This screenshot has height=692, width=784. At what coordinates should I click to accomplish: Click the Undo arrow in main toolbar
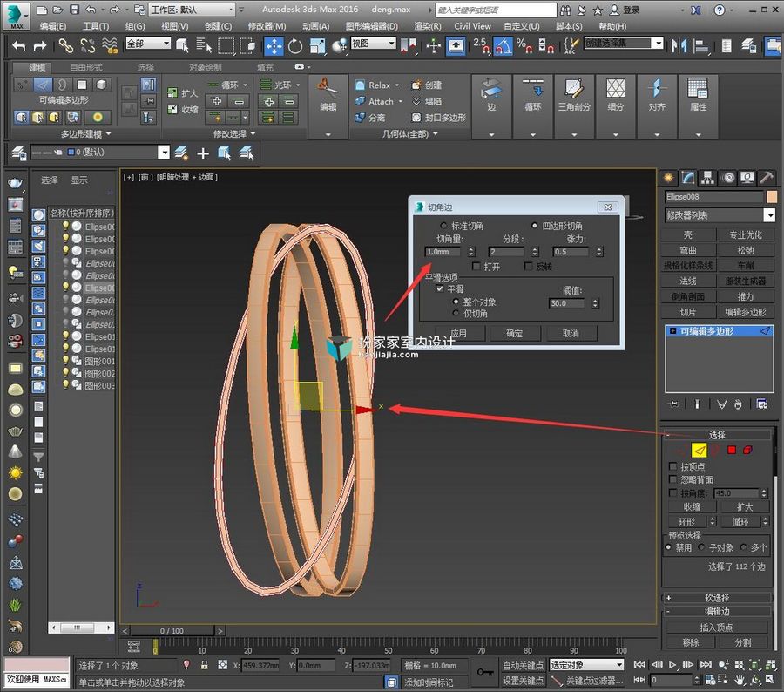tap(19, 46)
